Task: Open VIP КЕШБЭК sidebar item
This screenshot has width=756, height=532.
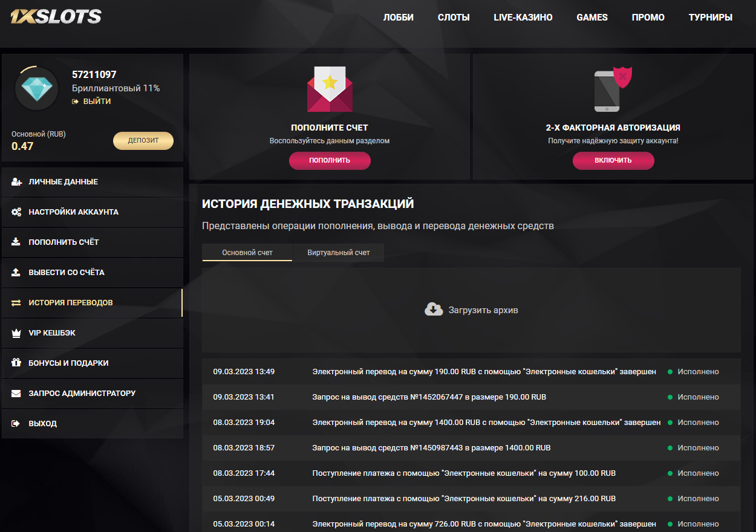Action: click(92, 333)
